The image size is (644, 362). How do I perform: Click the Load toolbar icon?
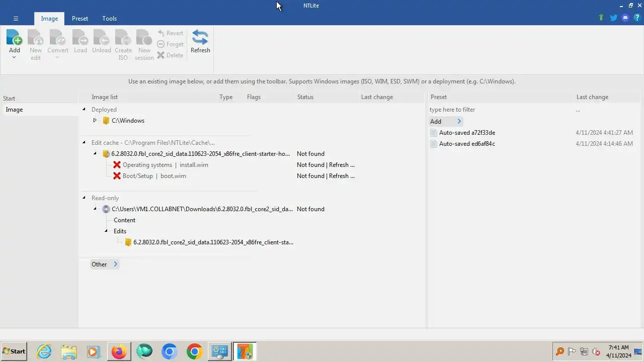(x=80, y=37)
